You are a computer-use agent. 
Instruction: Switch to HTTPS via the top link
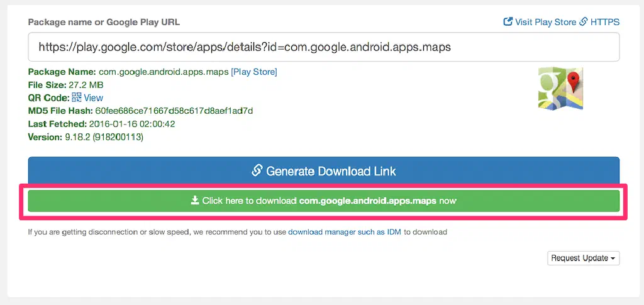[x=604, y=22]
